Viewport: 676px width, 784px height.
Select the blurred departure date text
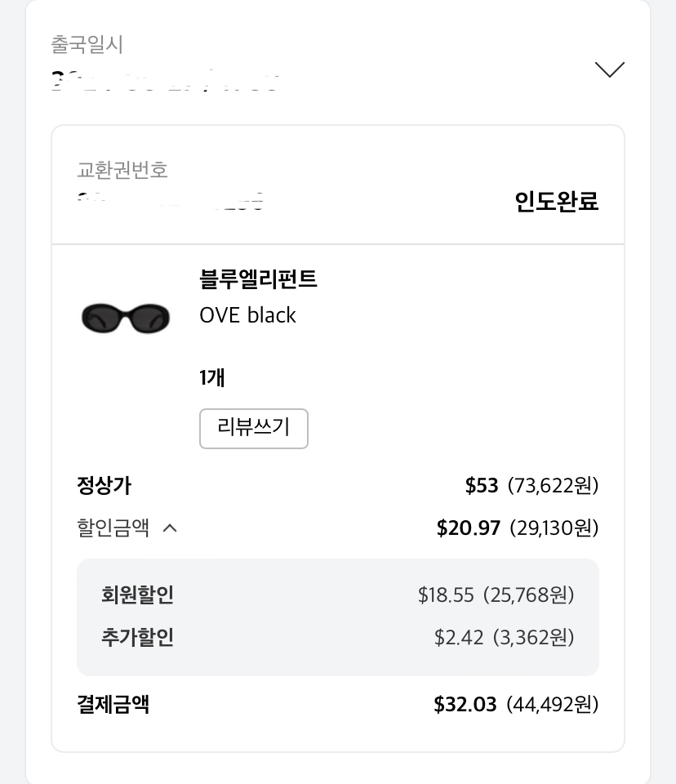[165, 81]
